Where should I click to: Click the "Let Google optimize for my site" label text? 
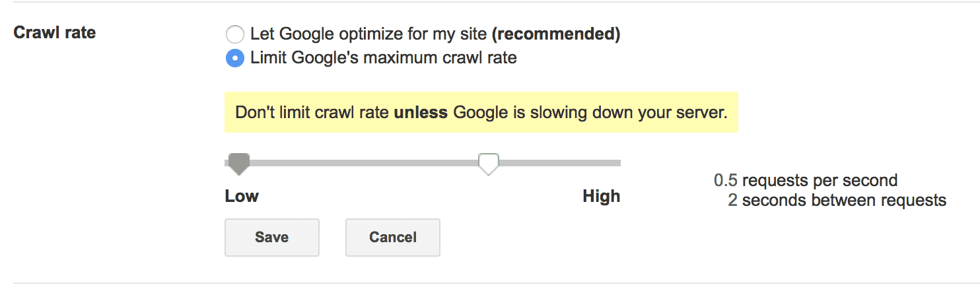(x=368, y=34)
